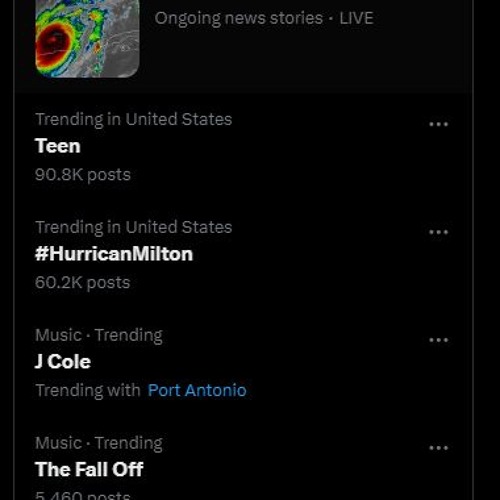Click the Trending with text under J Cole
Image resolution: width=500 pixels, height=500 pixels.
tap(88, 390)
